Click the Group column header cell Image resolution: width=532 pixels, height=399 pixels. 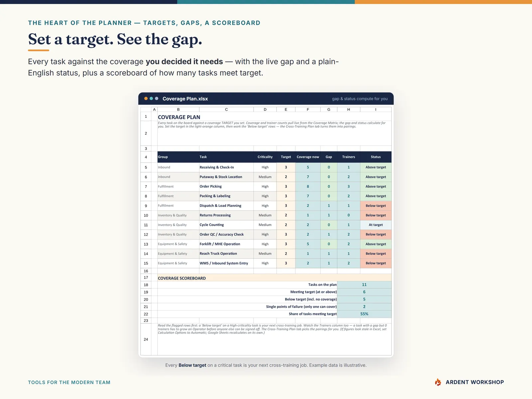coord(178,157)
